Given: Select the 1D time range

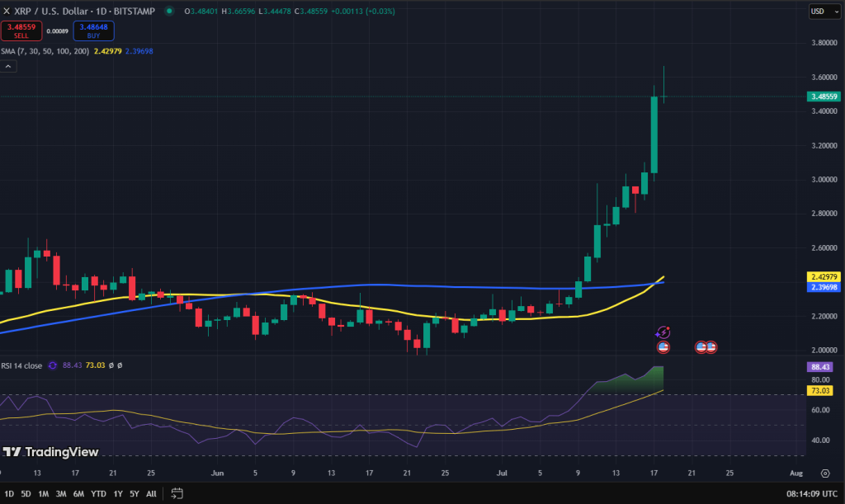Looking at the screenshot, I should (9, 494).
